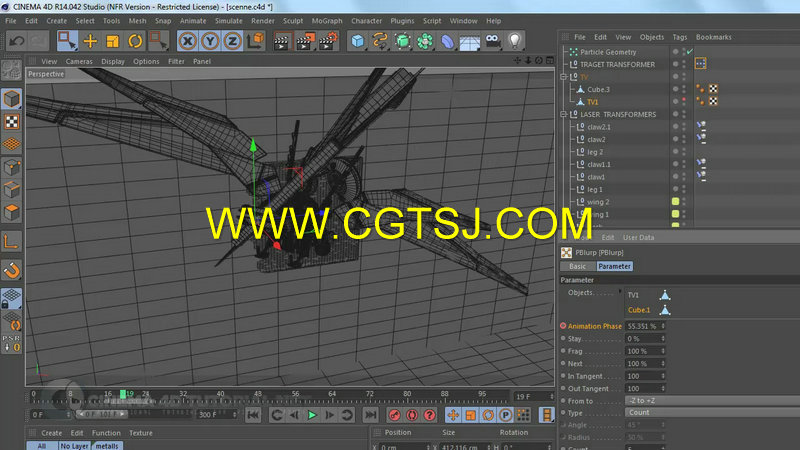Open the spline tools icon
The width and height of the screenshot is (800, 450).
380,41
